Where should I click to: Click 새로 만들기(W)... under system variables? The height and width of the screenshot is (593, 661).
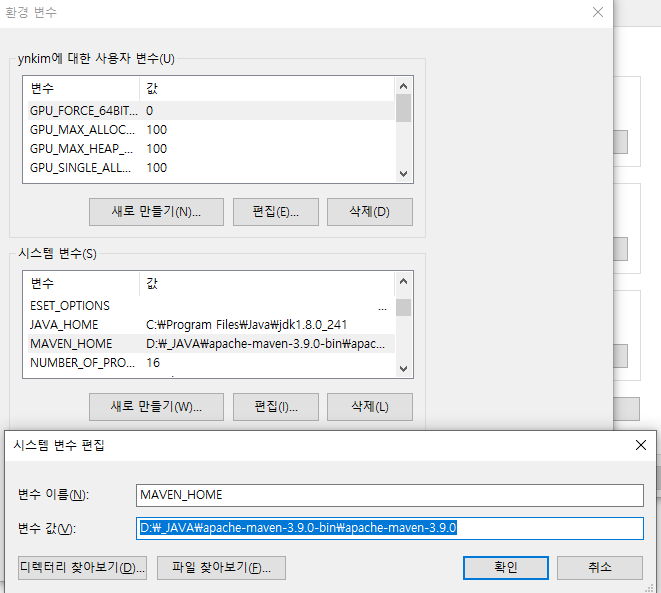156,407
